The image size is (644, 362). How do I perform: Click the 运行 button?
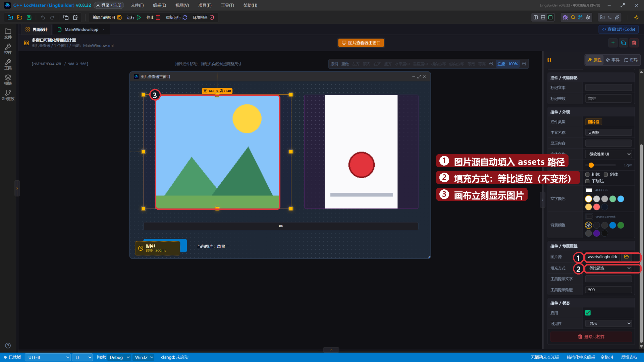[x=134, y=17]
